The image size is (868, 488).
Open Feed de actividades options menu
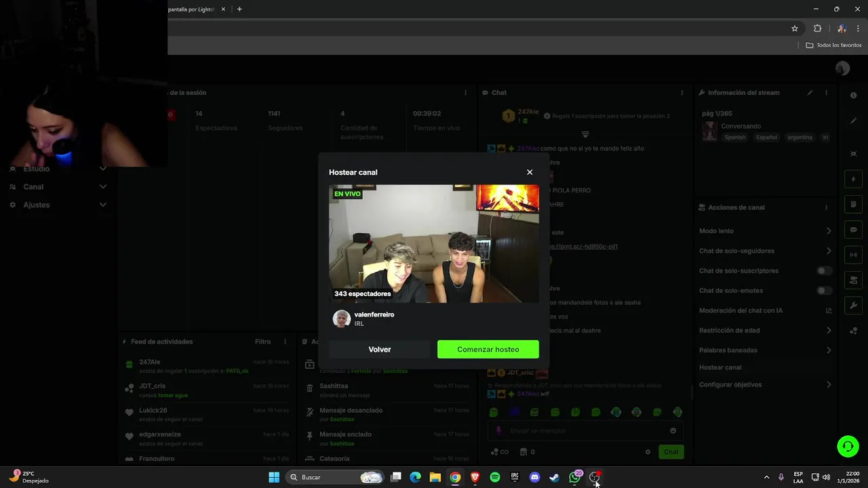(285, 342)
